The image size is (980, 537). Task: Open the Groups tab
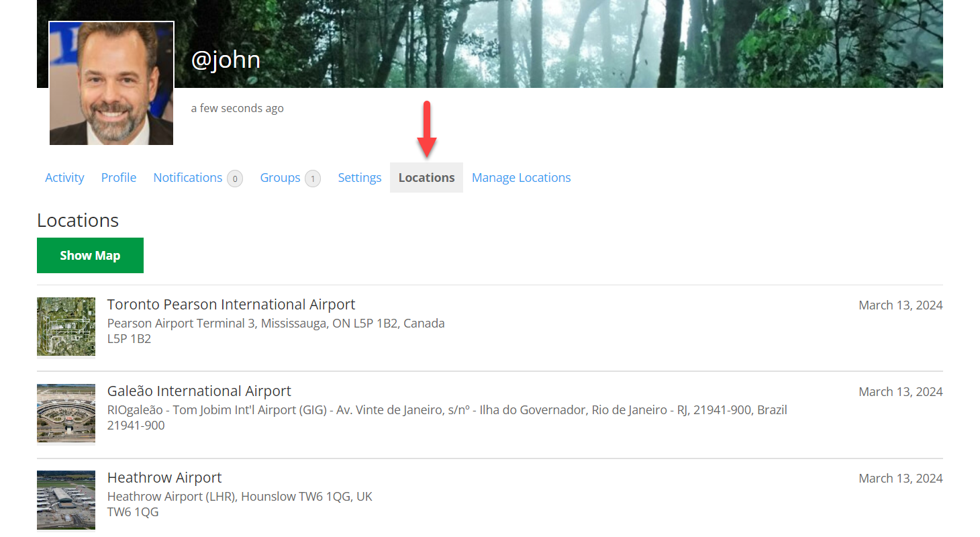(280, 178)
